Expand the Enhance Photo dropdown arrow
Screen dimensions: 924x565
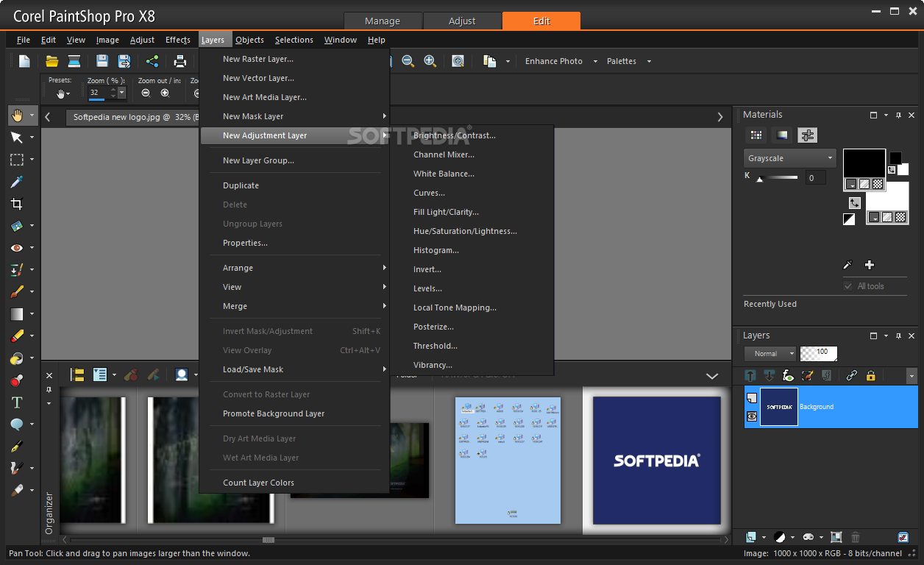tap(595, 62)
